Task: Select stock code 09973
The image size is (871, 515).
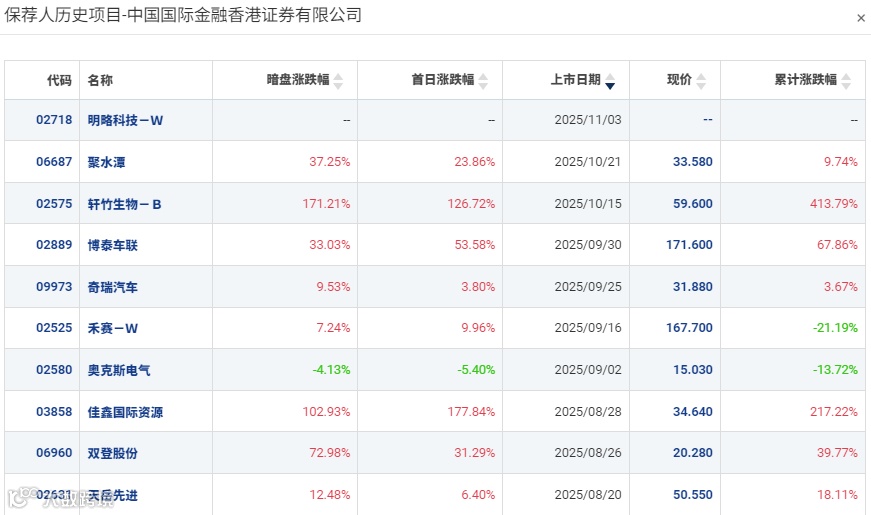Action: coord(54,287)
